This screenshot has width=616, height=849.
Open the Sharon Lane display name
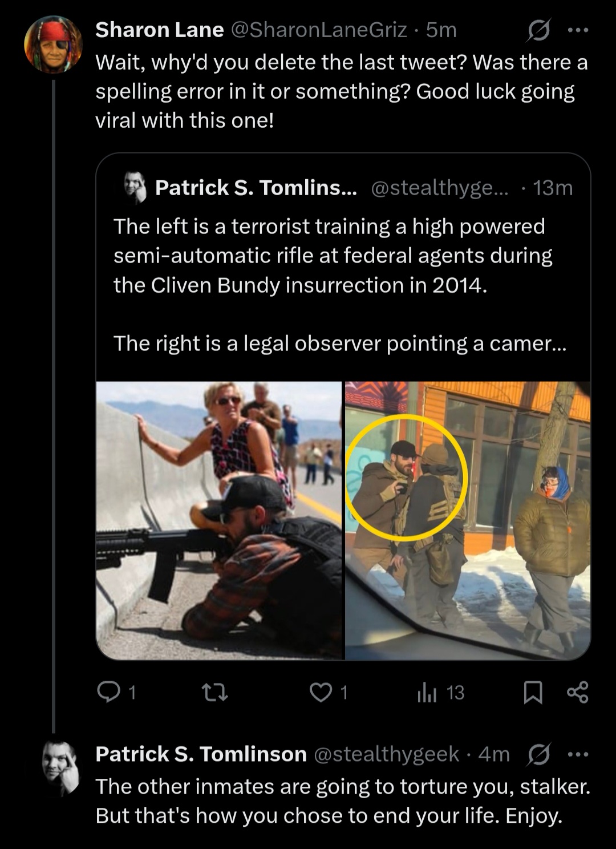click(x=159, y=30)
